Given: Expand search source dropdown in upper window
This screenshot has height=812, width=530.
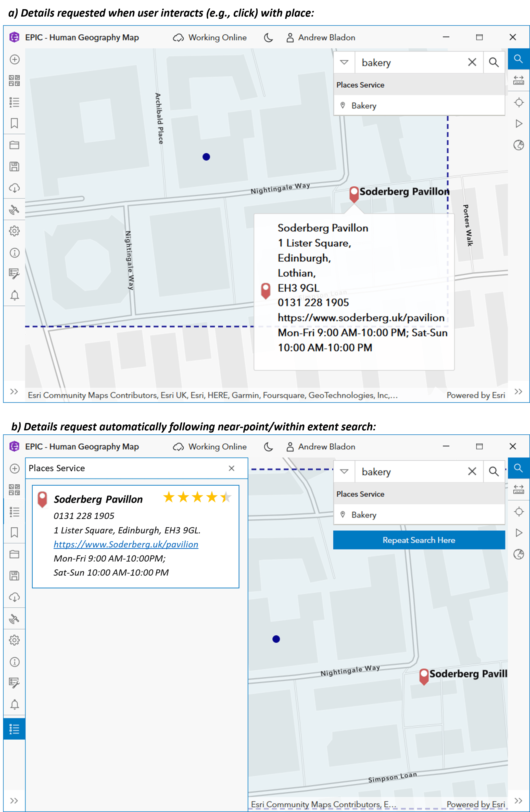Looking at the screenshot, I should (344, 62).
